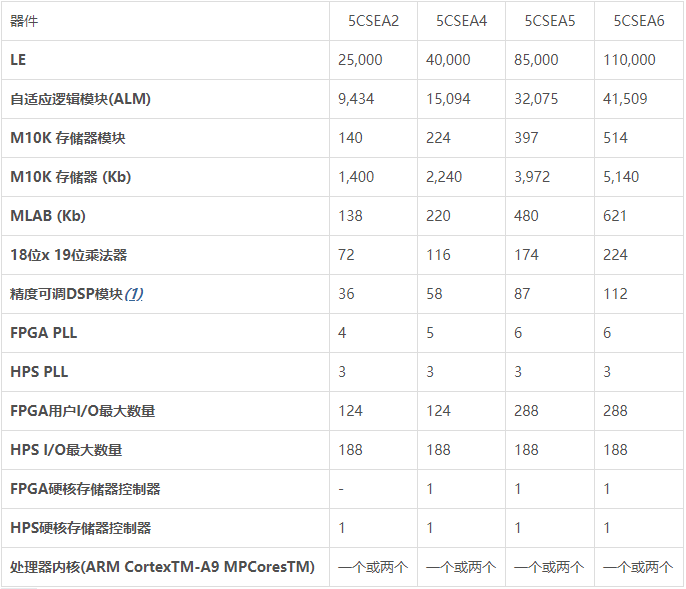686x589 pixels.
Task: Click the M10K module count 140
Action: 350,138
